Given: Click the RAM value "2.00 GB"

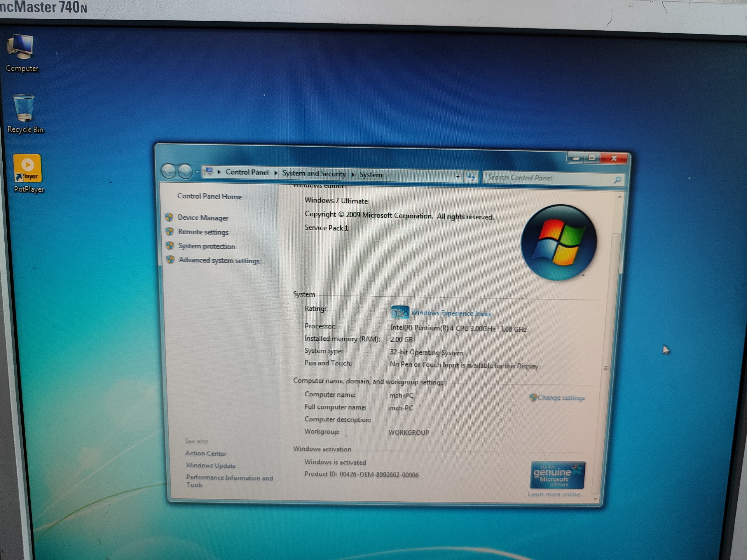Looking at the screenshot, I should 402,339.
